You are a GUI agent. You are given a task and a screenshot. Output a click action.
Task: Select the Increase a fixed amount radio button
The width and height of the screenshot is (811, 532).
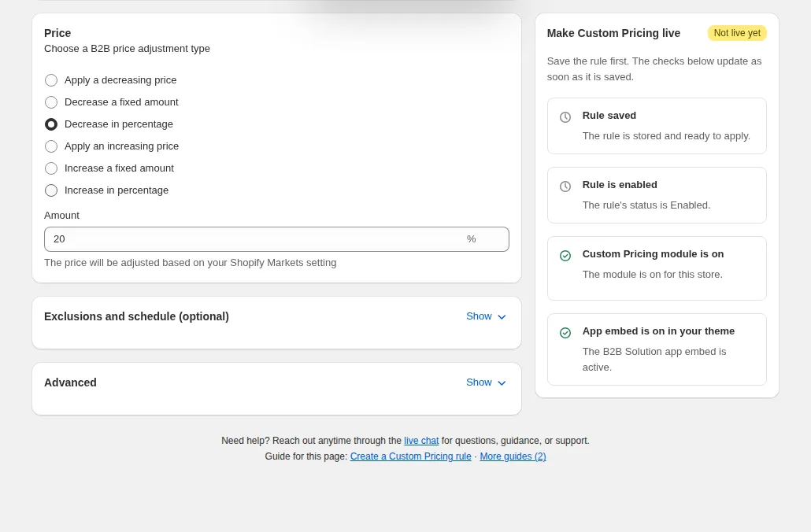pos(51,168)
